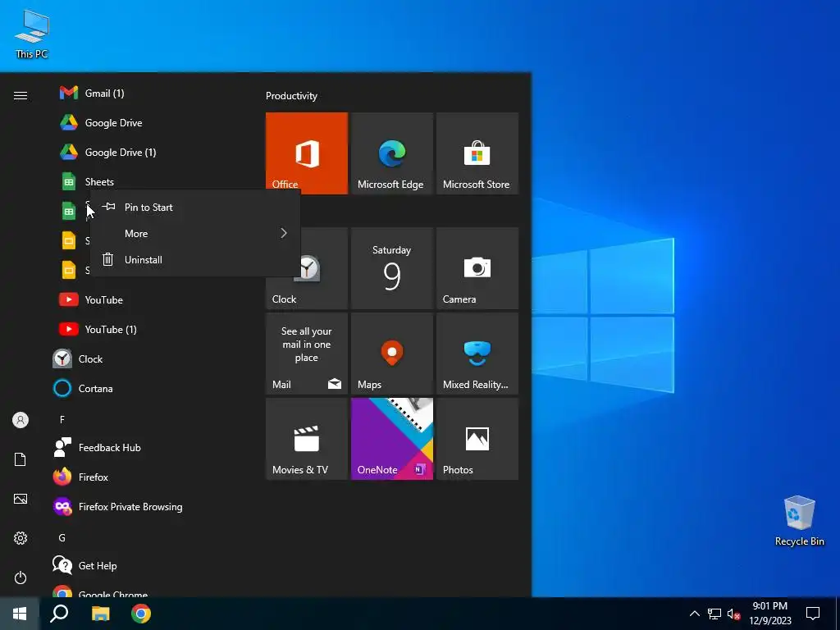The width and height of the screenshot is (840, 630).
Task: Show hidden system tray icons
Action: (x=694, y=614)
